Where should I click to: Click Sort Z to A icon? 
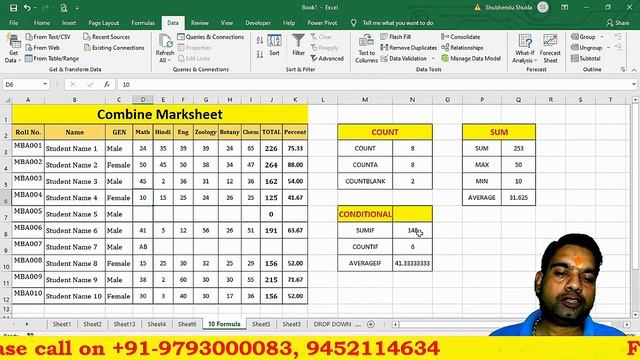coord(260,54)
